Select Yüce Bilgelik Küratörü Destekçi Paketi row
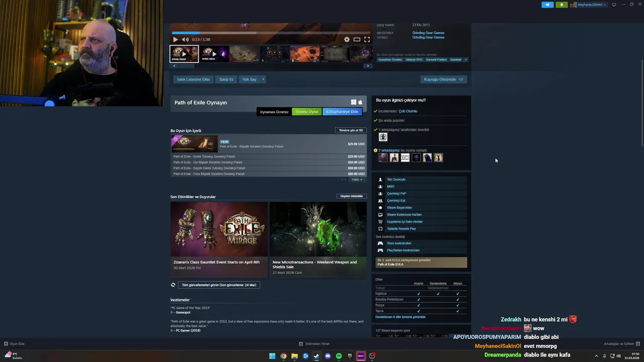 point(269,174)
